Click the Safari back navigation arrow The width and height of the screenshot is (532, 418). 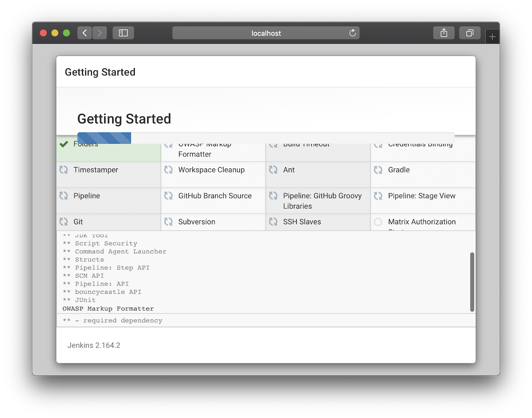pos(85,33)
